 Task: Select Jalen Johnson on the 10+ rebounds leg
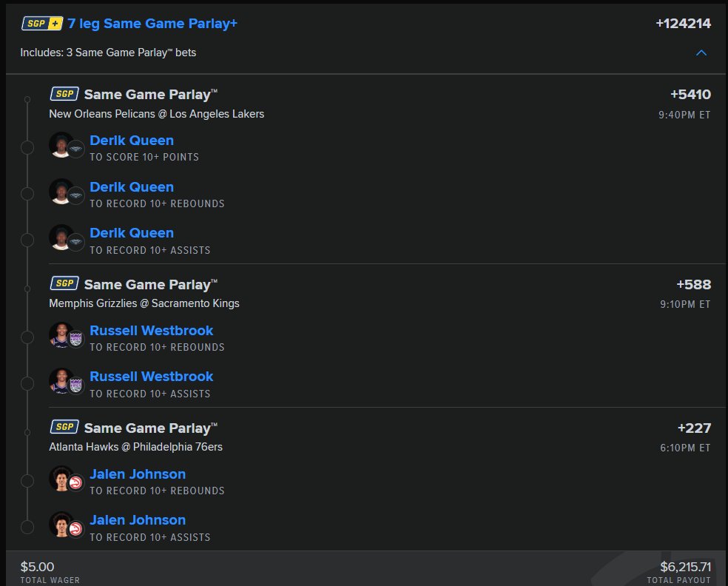click(138, 474)
